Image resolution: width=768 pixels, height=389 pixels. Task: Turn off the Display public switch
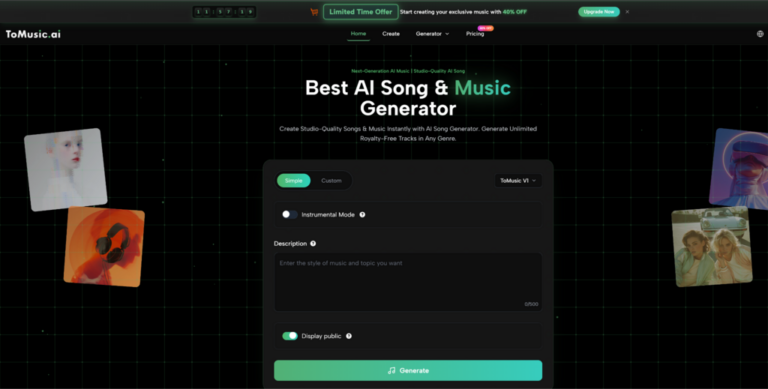click(289, 336)
